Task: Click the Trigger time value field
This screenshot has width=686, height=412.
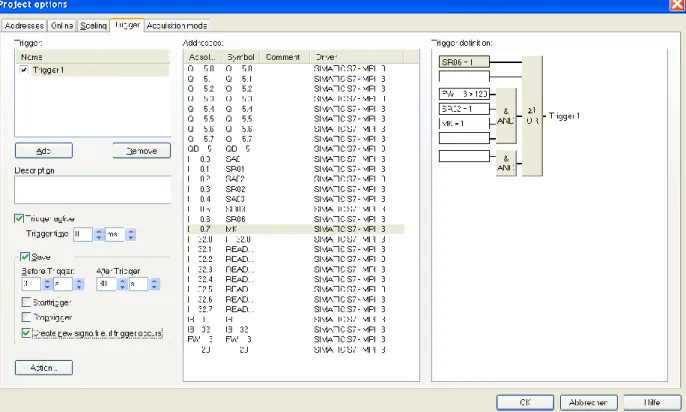Action: [83, 234]
